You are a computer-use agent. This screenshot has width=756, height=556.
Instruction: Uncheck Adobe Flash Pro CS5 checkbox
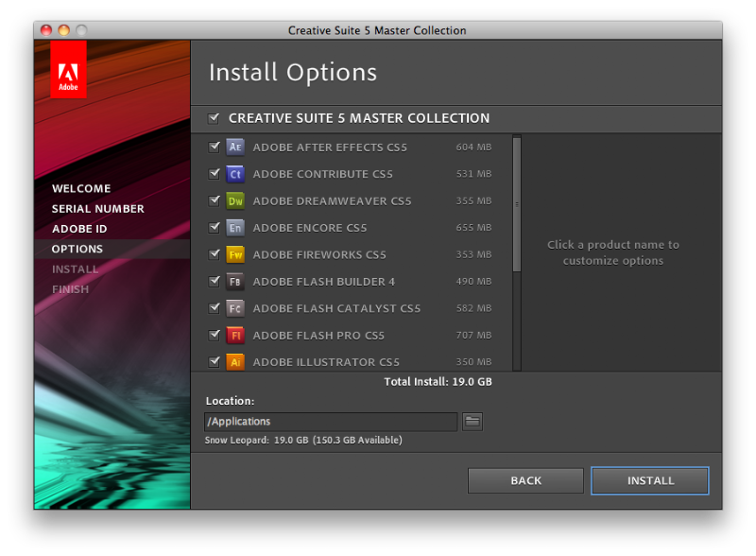point(215,335)
